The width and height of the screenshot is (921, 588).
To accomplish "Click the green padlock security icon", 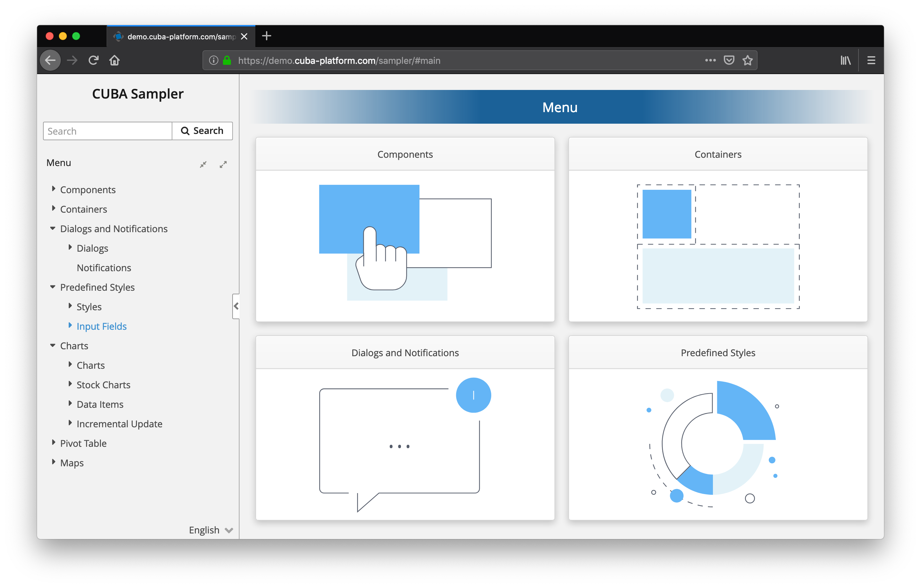I will point(227,61).
